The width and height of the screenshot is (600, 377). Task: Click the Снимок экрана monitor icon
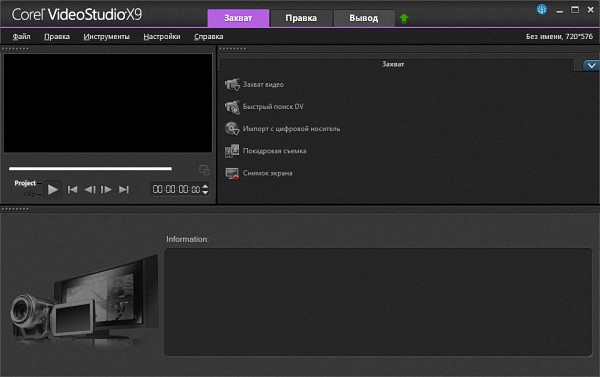[x=232, y=173]
